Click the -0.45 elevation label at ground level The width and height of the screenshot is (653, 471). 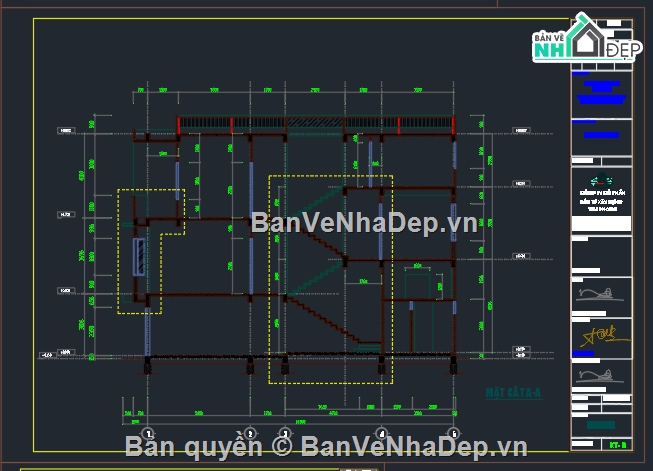tap(47, 355)
